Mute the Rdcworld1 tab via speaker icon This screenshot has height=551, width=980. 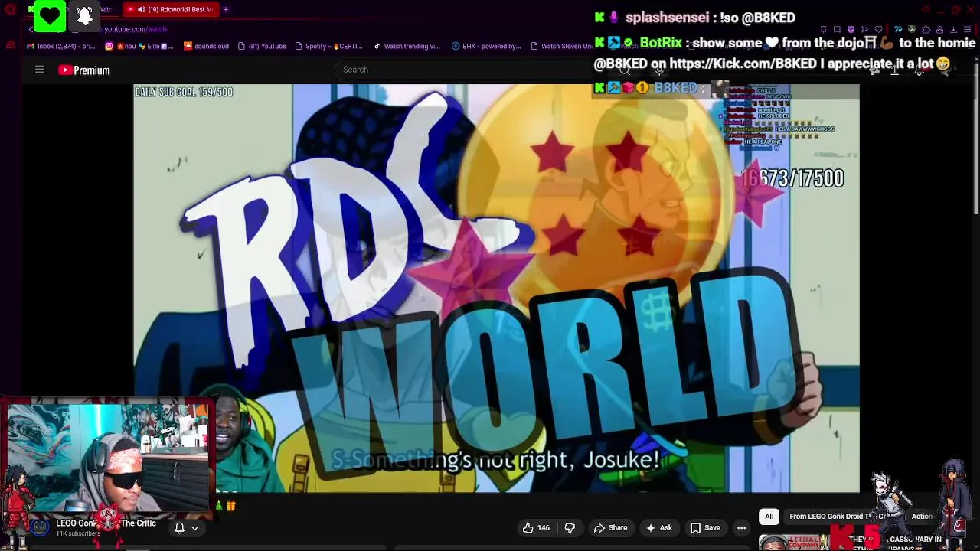coord(141,9)
